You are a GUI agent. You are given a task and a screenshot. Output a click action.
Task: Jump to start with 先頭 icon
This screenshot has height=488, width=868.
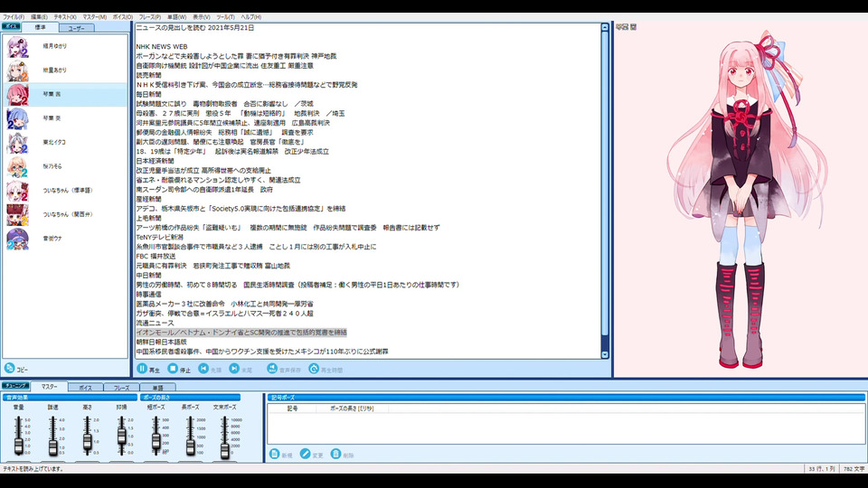point(203,369)
